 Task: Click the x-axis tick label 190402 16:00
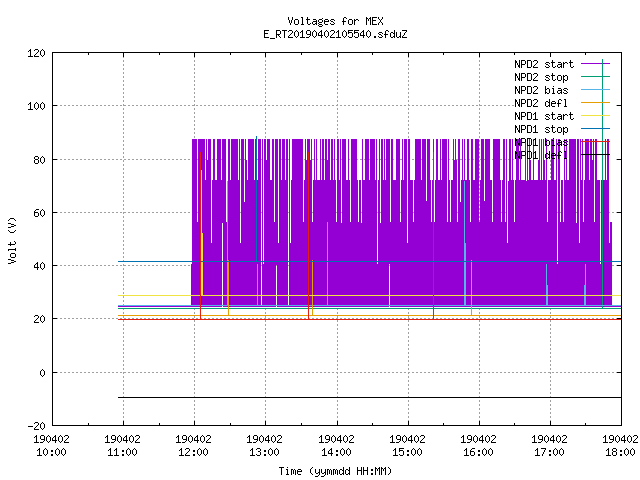point(478,446)
